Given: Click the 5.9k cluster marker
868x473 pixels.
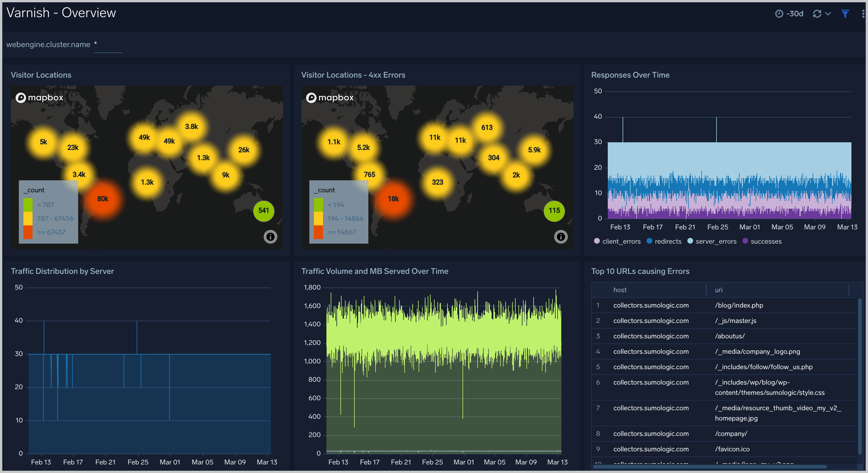Looking at the screenshot, I should (x=534, y=150).
